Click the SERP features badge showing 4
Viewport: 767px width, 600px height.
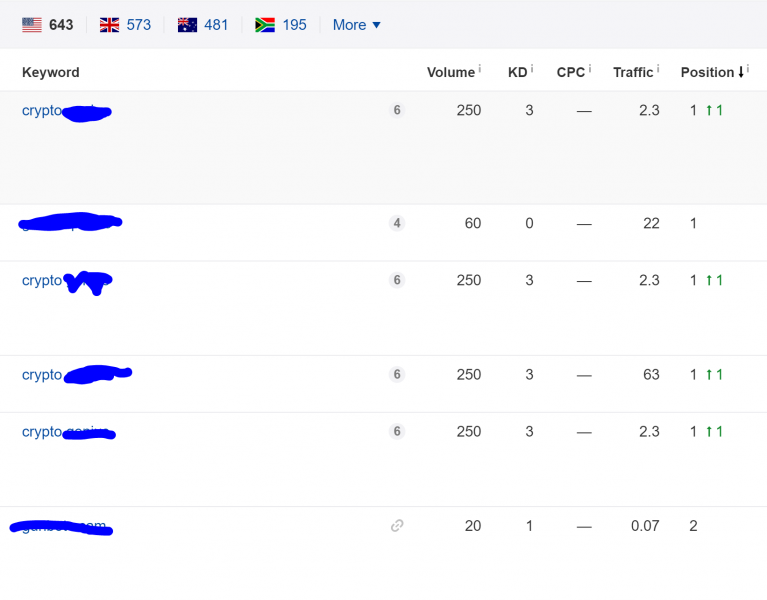pyautogui.click(x=397, y=223)
